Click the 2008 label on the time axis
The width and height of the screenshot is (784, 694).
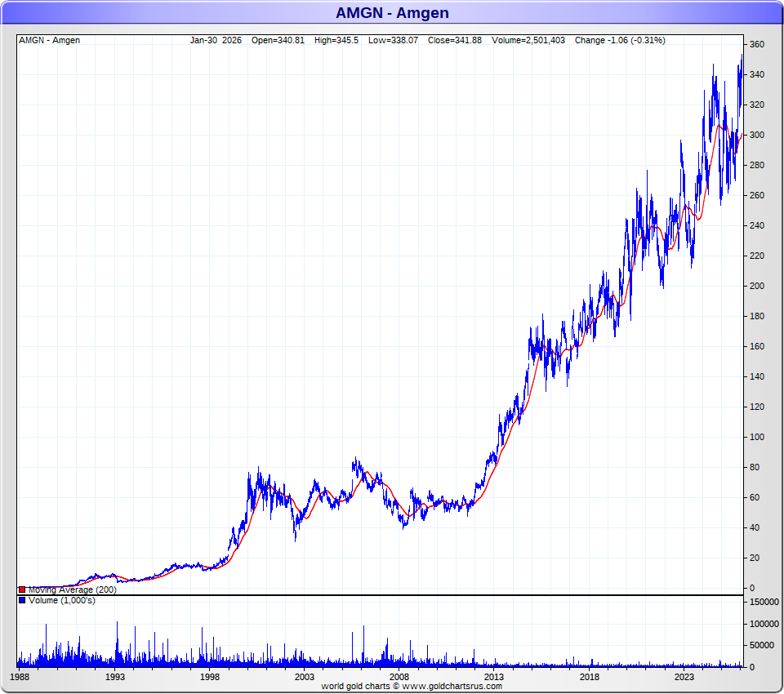click(x=399, y=677)
